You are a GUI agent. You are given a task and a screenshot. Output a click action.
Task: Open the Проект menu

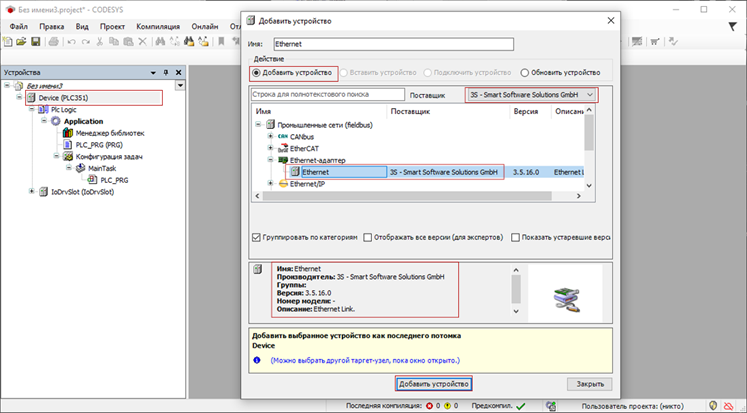coord(112,27)
